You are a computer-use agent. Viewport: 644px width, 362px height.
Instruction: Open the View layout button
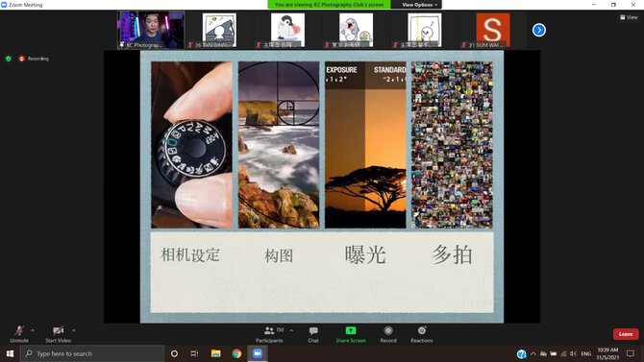629,17
